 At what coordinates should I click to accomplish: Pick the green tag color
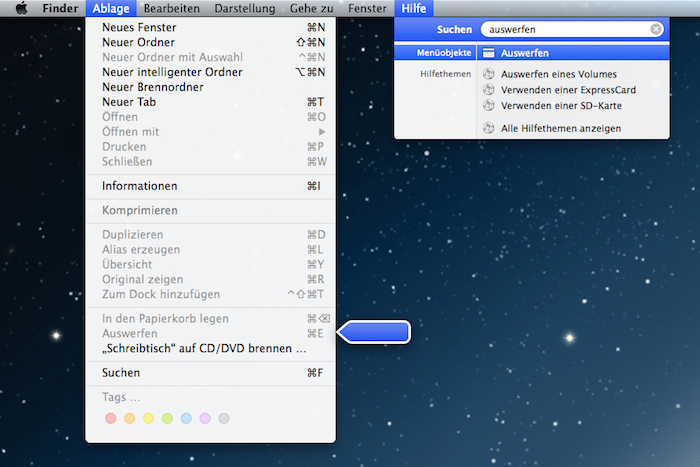167,418
